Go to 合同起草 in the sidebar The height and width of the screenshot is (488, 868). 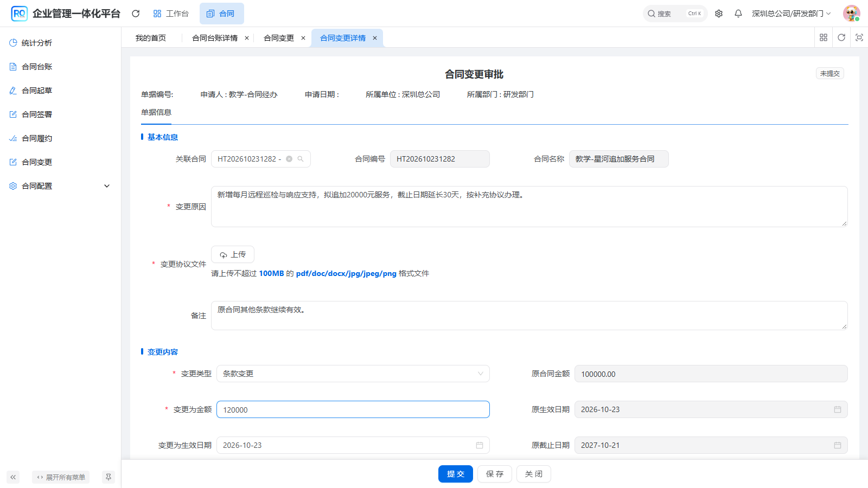pos(61,91)
